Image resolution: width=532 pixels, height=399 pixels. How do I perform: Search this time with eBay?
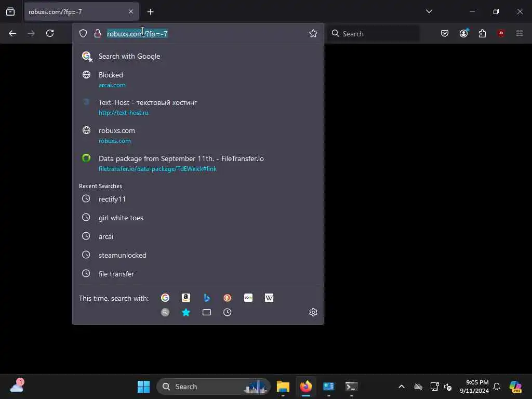pyautogui.click(x=248, y=298)
